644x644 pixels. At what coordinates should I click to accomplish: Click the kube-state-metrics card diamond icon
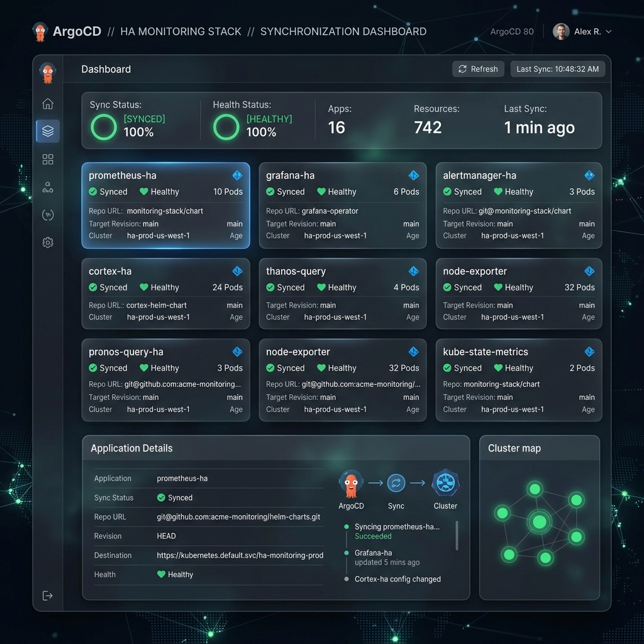(589, 352)
